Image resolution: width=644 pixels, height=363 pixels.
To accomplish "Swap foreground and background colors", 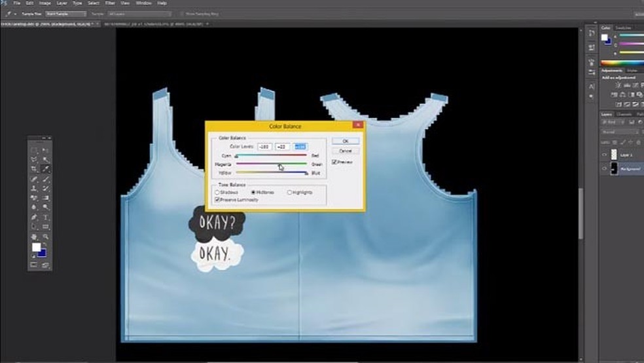I will (x=46, y=244).
